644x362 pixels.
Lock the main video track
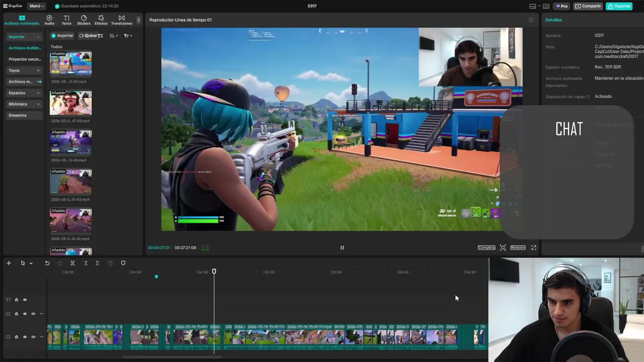16,337
